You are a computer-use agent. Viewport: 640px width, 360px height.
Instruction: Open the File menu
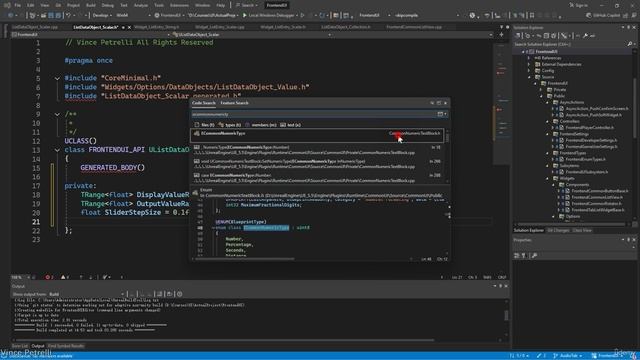(x=18, y=5)
